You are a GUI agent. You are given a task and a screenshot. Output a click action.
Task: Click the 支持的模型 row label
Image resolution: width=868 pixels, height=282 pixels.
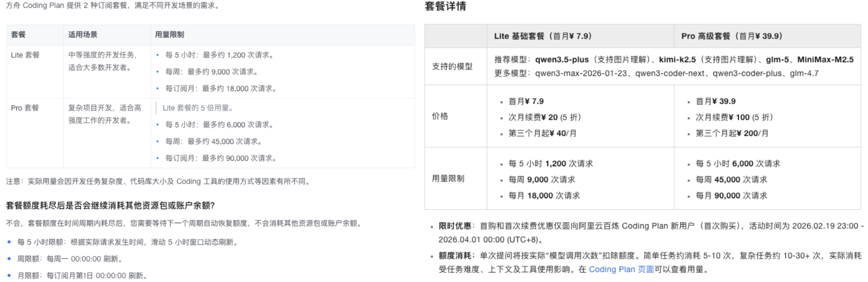[452, 67]
